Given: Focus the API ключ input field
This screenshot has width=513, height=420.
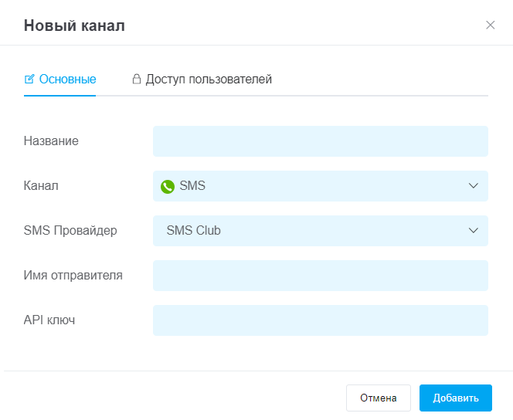Looking at the screenshot, I should pyautogui.click(x=321, y=320).
